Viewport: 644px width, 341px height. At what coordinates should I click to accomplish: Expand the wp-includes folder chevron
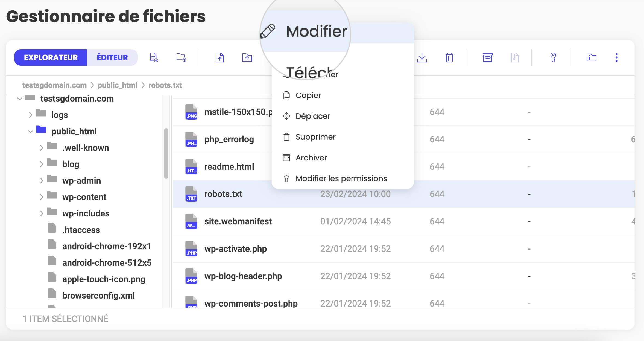(41, 213)
